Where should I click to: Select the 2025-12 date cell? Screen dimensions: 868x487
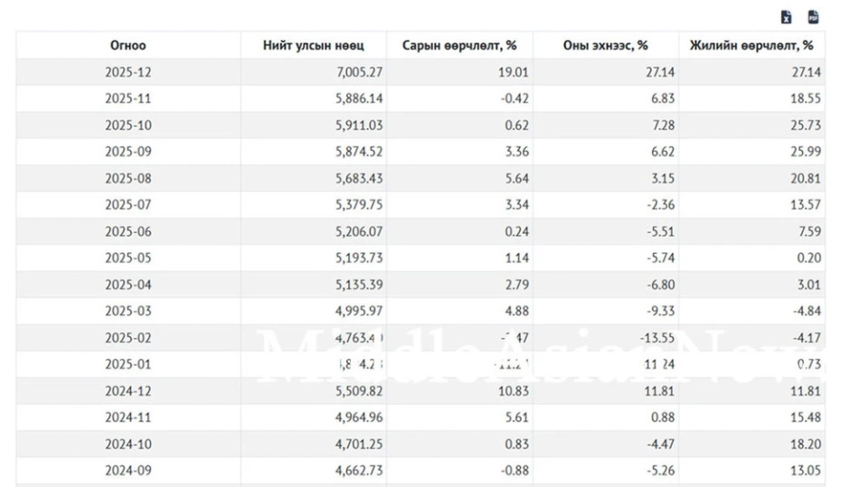[x=127, y=72]
